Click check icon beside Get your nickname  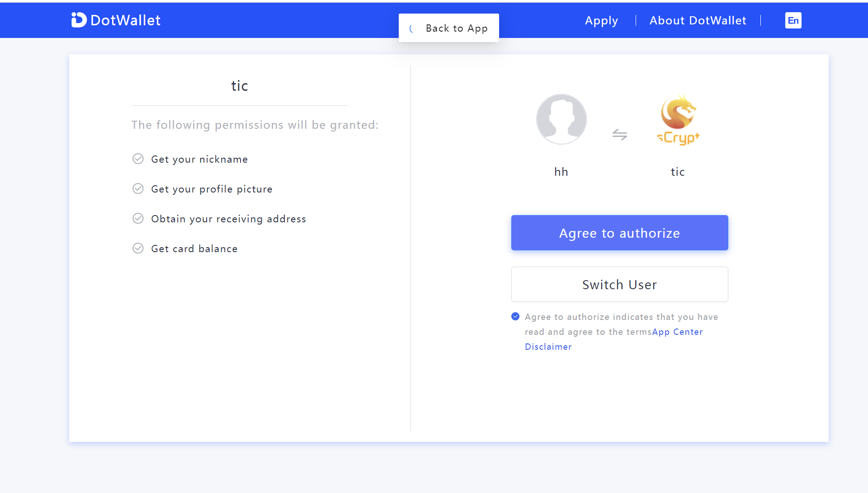138,159
